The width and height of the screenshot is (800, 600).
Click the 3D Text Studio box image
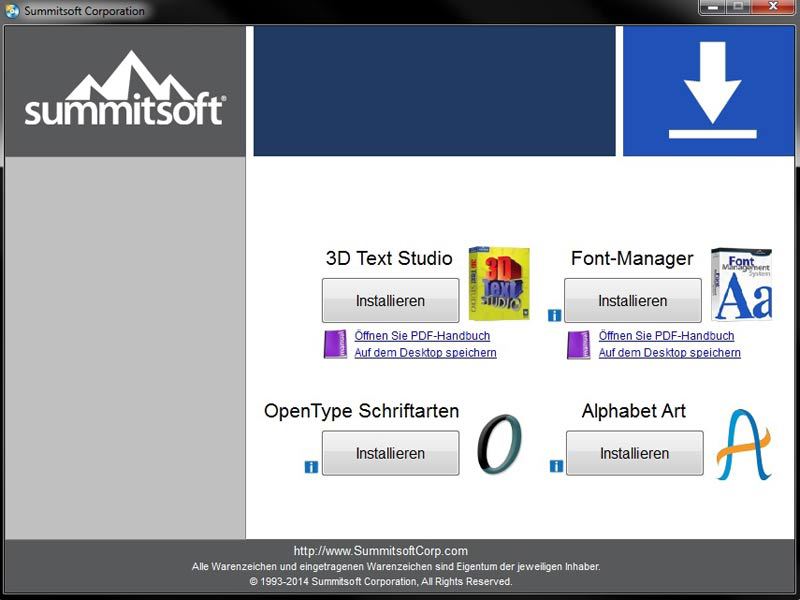499,284
